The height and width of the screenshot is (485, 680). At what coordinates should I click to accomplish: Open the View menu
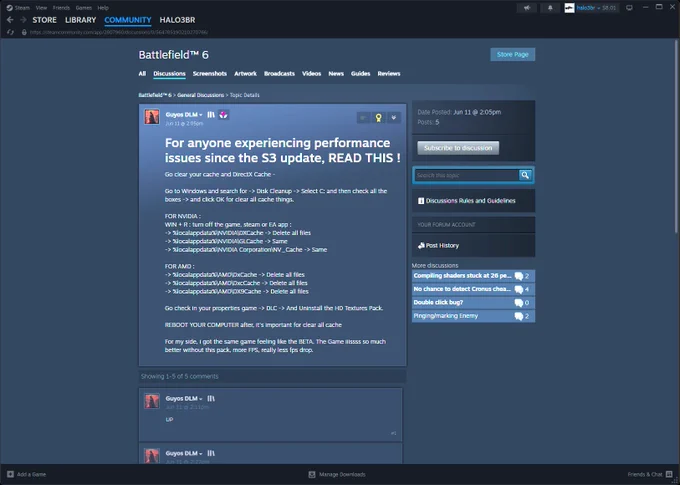pos(41,8)
